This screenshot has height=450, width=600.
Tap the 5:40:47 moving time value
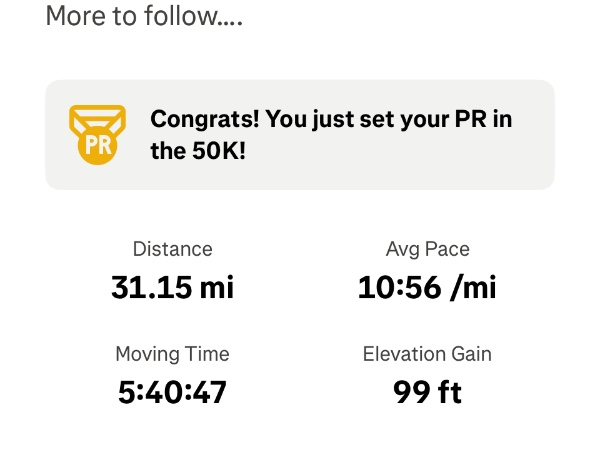pyautogui.click(x=172, y=392)
